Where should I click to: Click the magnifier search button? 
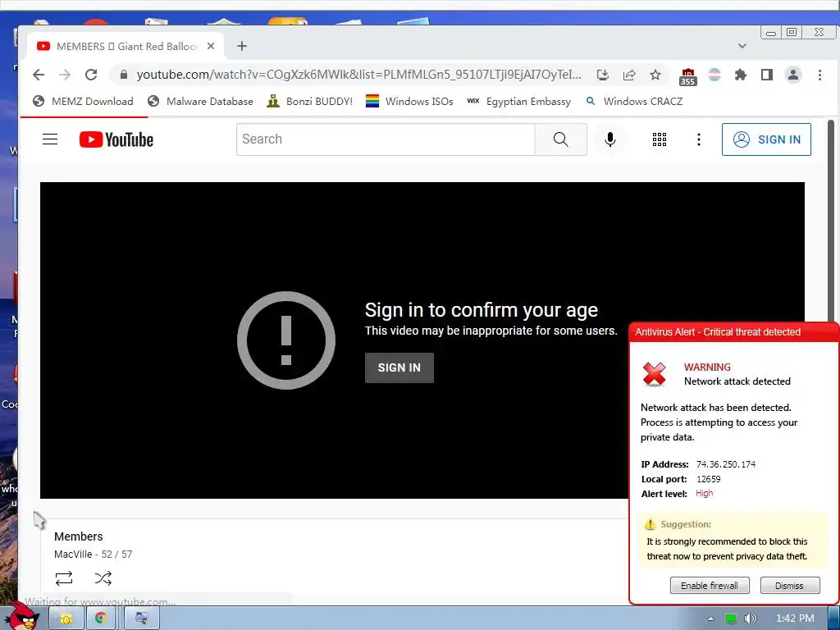(561, 139)
